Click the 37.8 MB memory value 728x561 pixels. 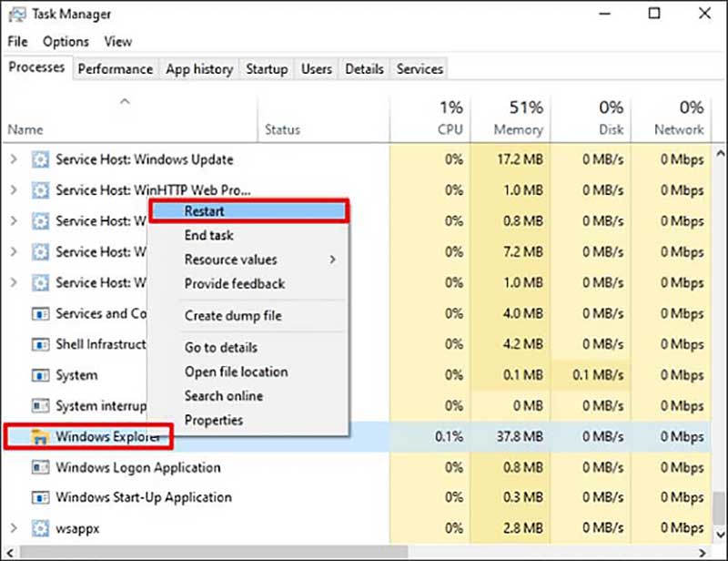[x=520, y=436]
